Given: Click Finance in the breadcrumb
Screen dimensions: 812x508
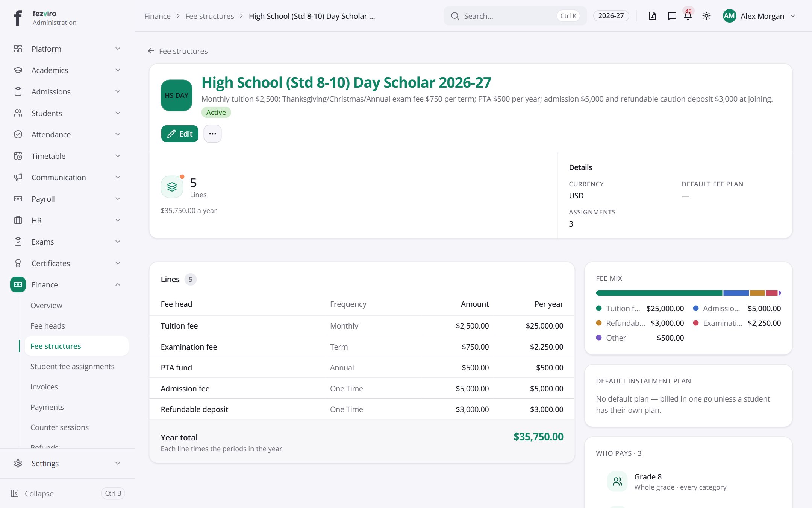Looking at the screenshot, I should pos(158,16).
